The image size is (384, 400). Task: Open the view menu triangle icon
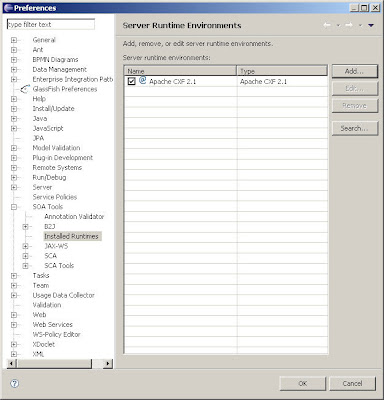coord(371,25)
